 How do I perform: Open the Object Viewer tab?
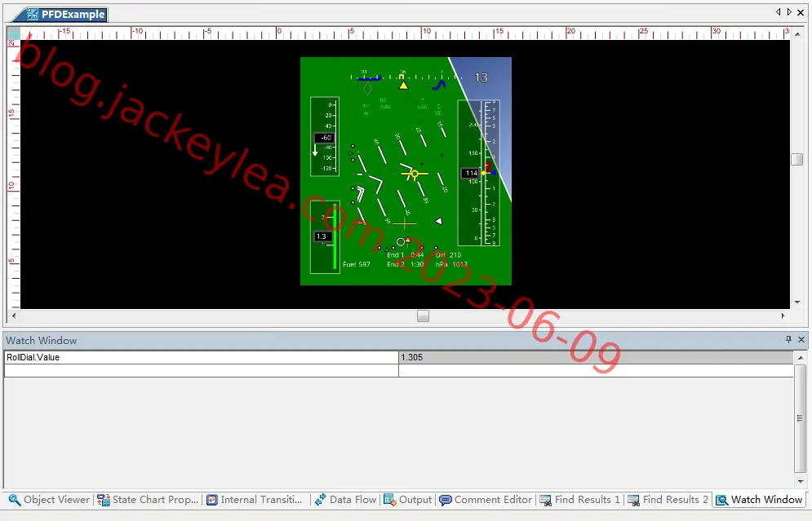tap(50, 500)
